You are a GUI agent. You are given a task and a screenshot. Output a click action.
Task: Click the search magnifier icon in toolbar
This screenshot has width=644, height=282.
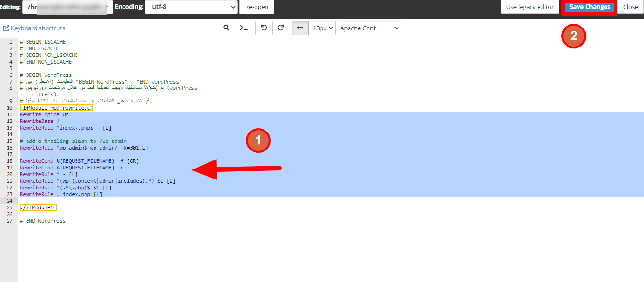coord(227,28)
